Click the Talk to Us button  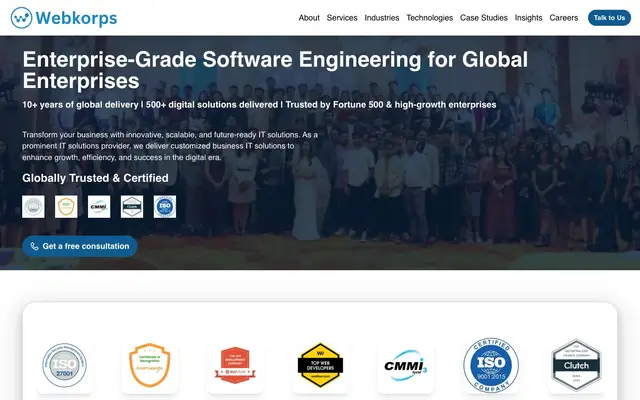click(609, 18)
